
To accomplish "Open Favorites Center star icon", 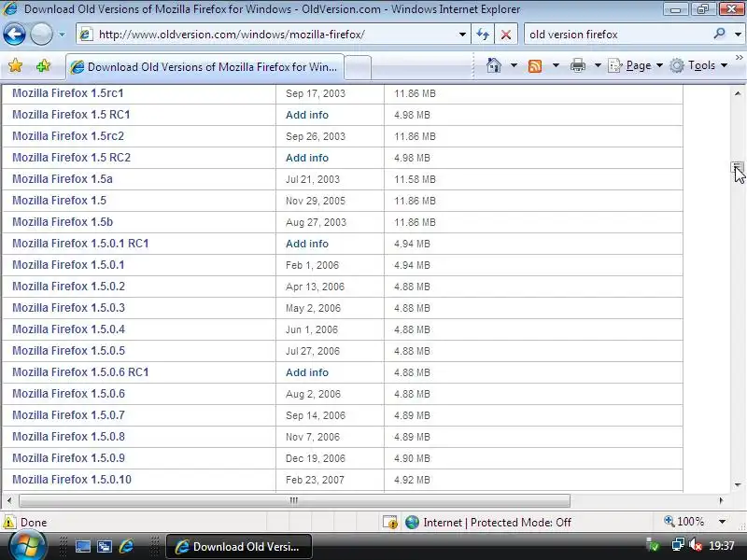I will click(x=15, y=65).
